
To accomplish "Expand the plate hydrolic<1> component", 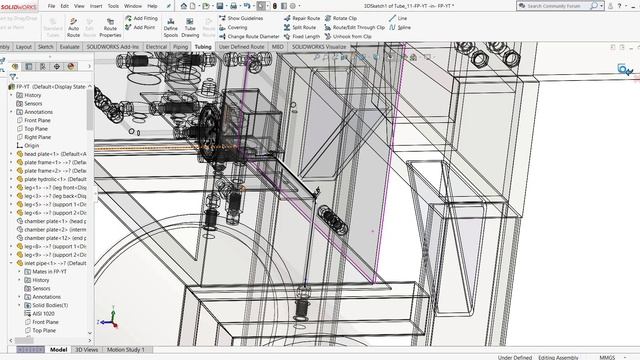I will [x=11, y=179].
